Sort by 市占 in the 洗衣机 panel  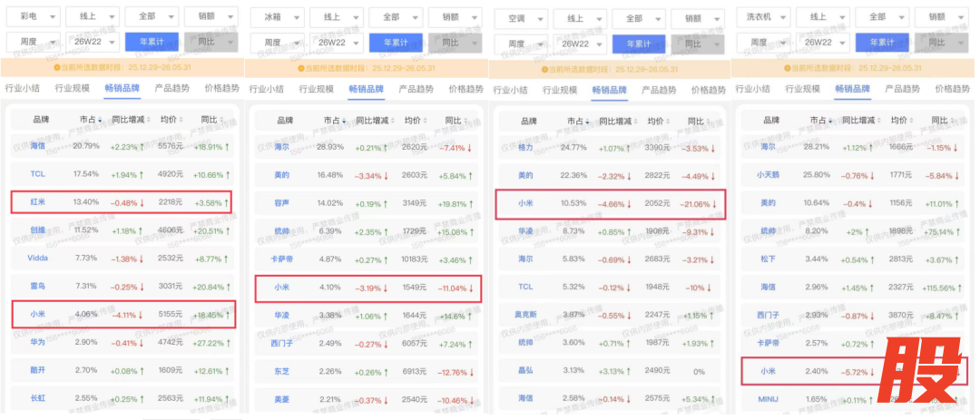821,120
